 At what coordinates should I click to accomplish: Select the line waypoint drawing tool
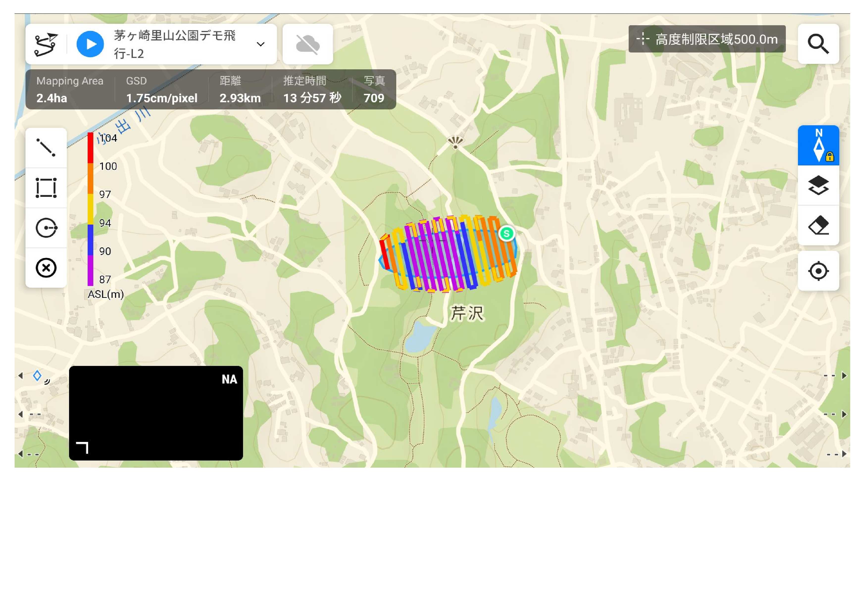(46, 148)
